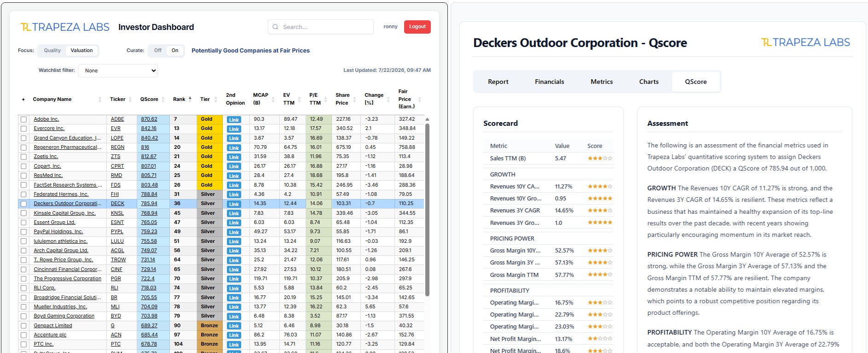Click the Revenues 10Y CAGR value 11.27%

[564, 187]
